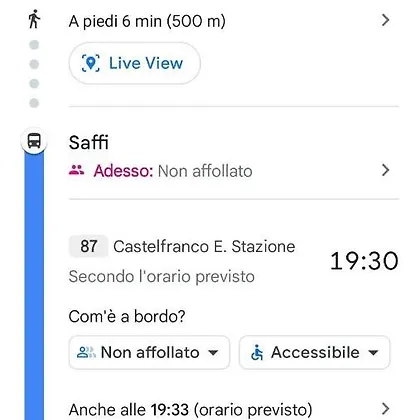
Task: Tap the walking person icon
Action: 34,19
